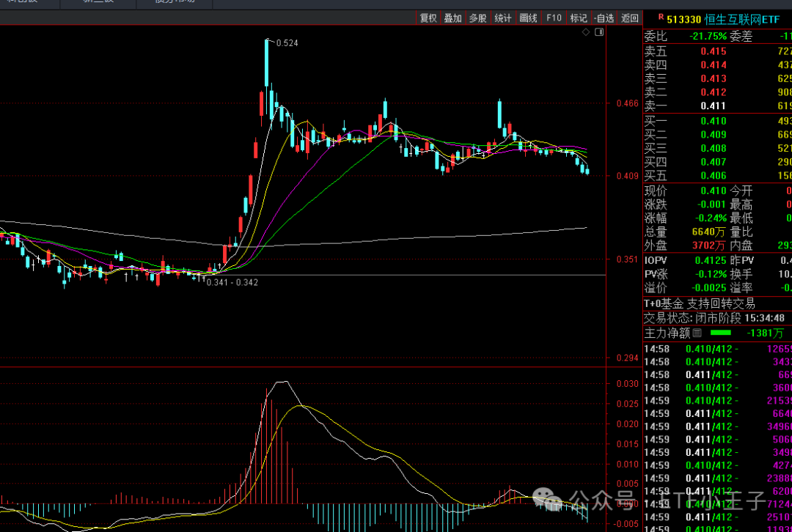The height and width of the screenshot is (532, 792).
Task: Click the 0.010 MACD axis label
Action: coord(627,464)
